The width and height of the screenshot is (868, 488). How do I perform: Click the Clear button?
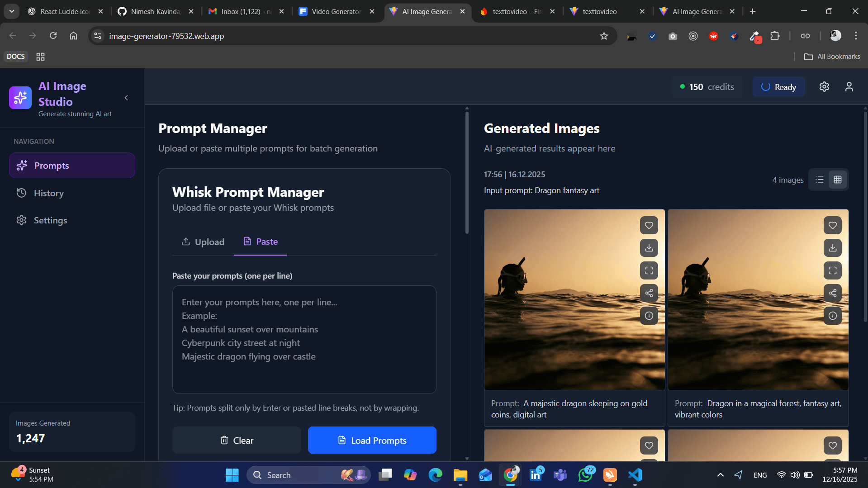tap(237, 440)
